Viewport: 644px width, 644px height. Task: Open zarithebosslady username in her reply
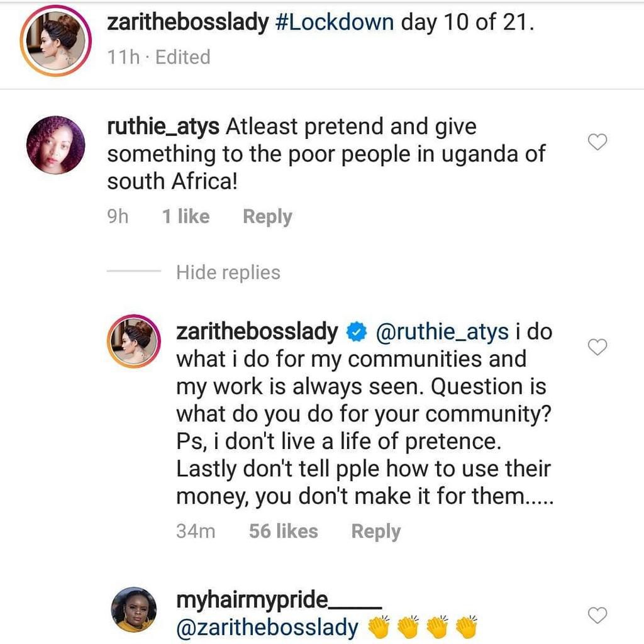[x=257, y=332]
